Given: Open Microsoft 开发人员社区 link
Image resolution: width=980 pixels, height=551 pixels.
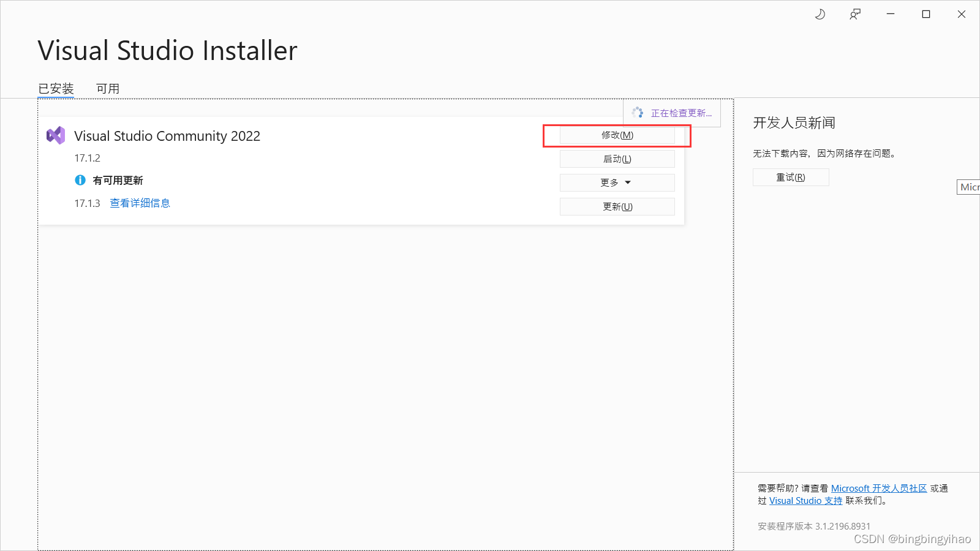Looking at the screenshot, I should point(879,489).
